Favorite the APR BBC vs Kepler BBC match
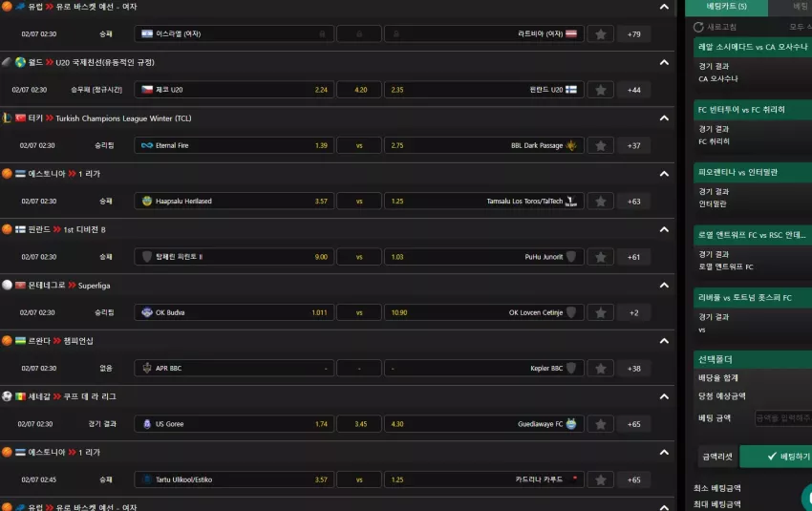 coord(600,368)
